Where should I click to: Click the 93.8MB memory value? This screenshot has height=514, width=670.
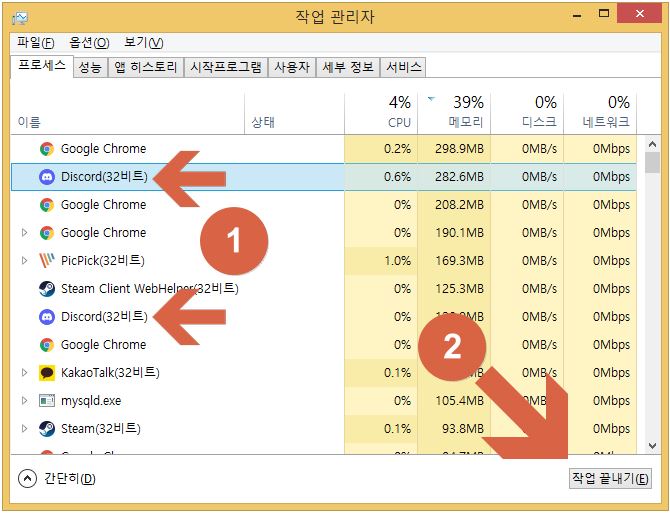(463, 429)
